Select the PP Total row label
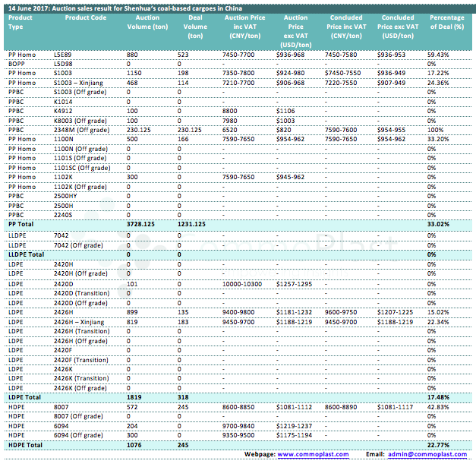This screenshot has width=476, height=467. (x=20, y=225)
